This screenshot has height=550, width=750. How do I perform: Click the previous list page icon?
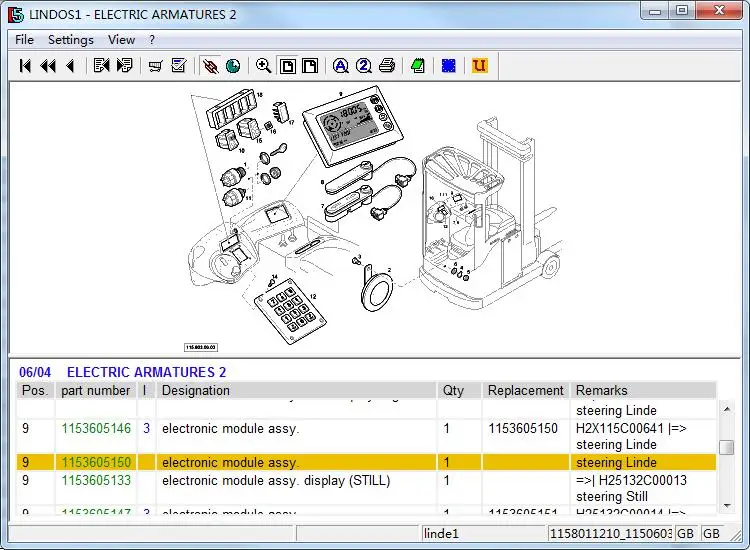coord(101,66)
